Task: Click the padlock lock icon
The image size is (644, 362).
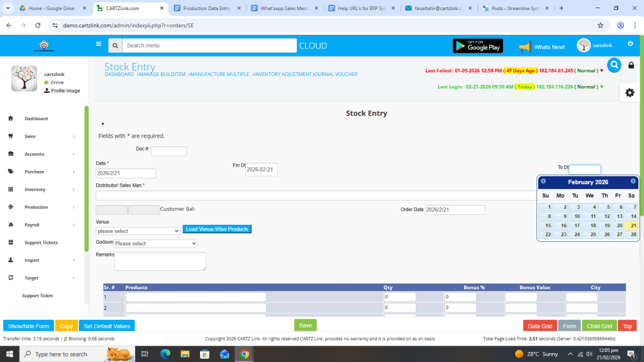Action: pos(631,65)
